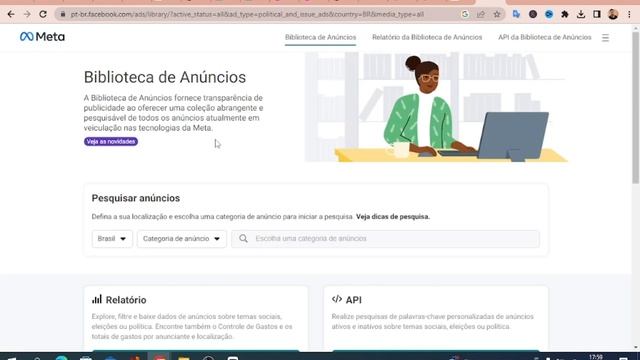Open the Extensions puzzle piece menu
This screenshot has width=640, height=360.
[565, 14]
